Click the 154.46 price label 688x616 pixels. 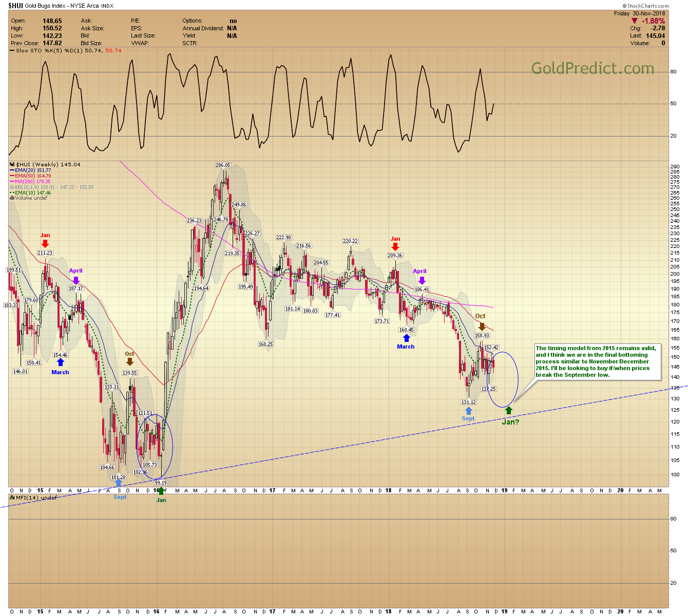(x=61, y=355)
